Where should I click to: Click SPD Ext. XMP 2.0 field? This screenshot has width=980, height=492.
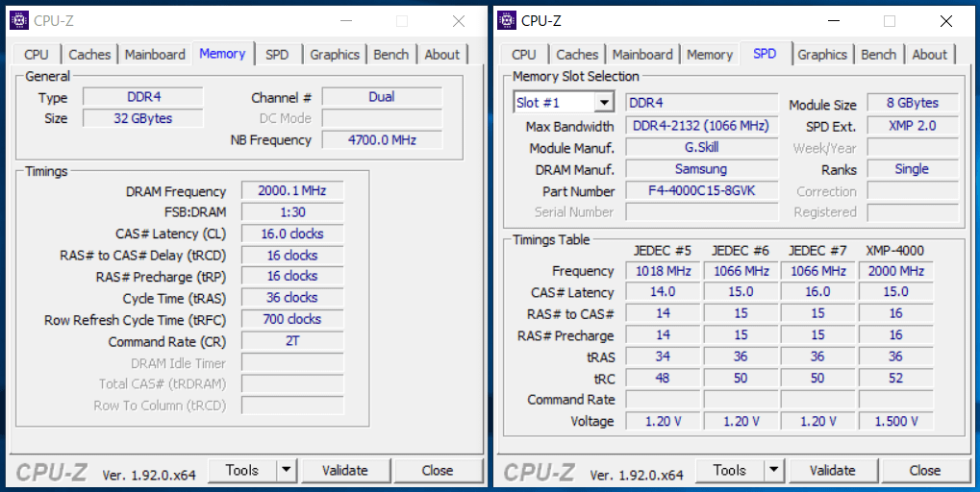pyautogui.click(x=913, y=126)
